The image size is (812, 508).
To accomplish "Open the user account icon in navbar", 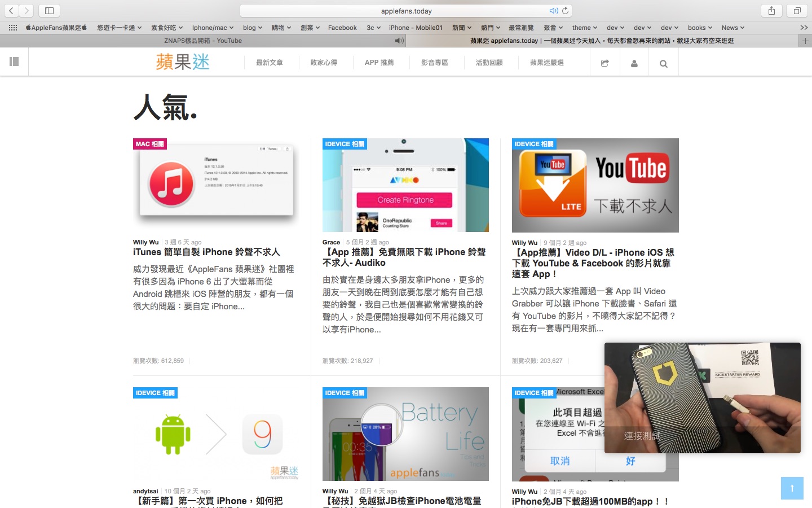I will pos(634,63).
